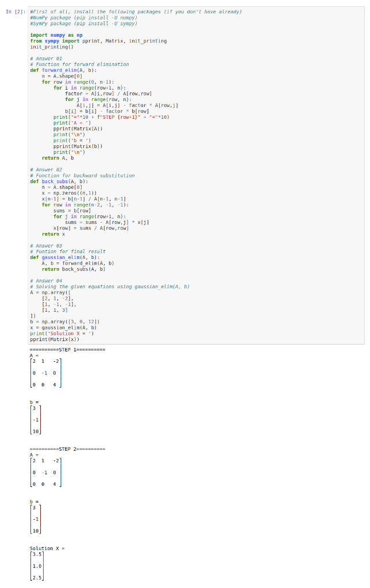The height and width of the screenshot is (588, 370).
Task: Click the vector b output under STEP 2
Action: point(36,519)
